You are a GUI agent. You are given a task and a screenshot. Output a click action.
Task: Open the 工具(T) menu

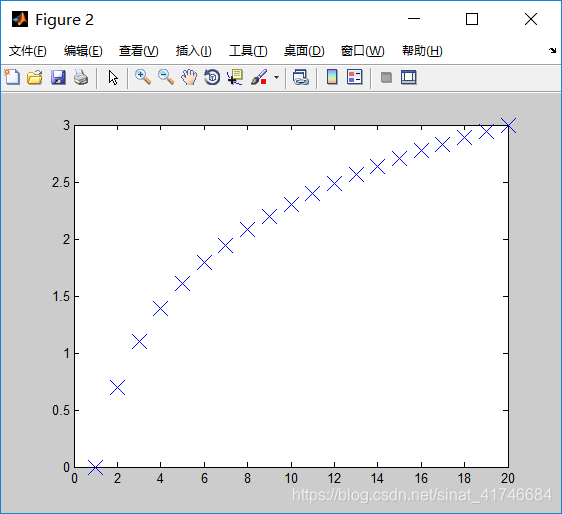coord(248,51)
